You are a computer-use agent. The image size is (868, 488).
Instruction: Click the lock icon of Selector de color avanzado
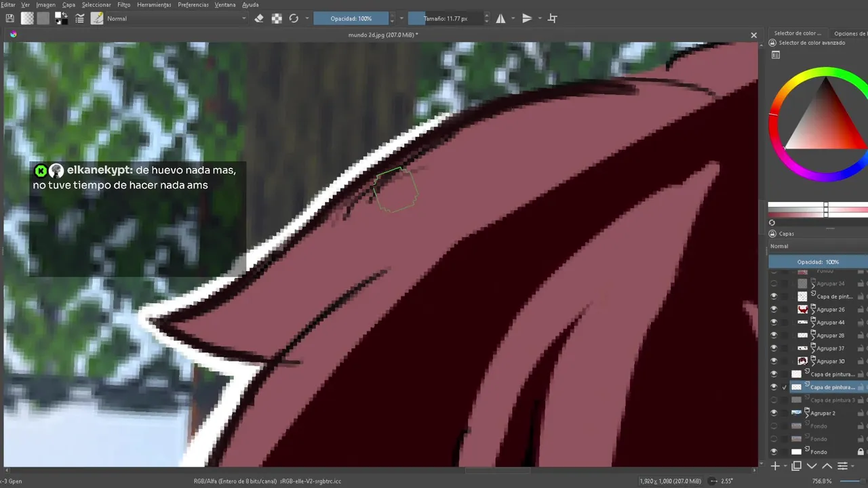(772, 43)
